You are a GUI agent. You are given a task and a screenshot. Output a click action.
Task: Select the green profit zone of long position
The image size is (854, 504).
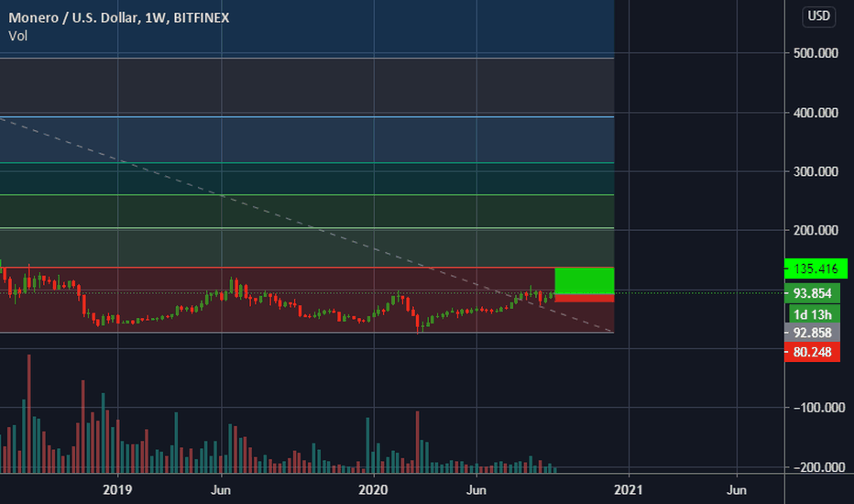(x=585, y=281)
